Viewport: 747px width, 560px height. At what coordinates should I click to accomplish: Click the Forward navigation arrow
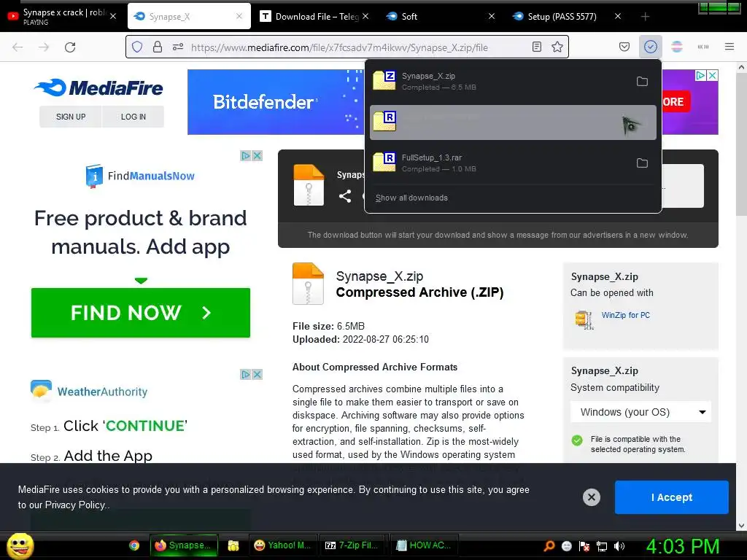tap(44, 47)
